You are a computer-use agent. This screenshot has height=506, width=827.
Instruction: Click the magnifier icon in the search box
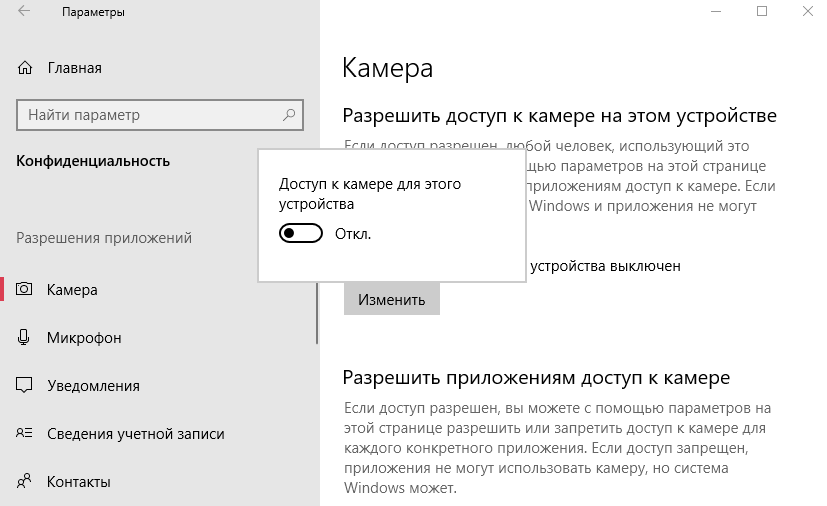[x=289, y=115]
